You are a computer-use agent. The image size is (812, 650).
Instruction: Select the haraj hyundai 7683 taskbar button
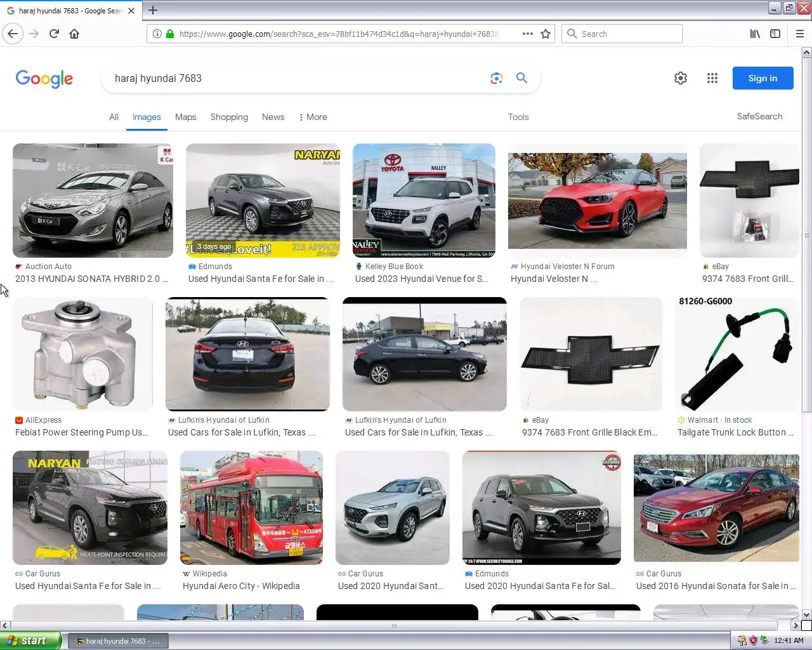point(118,640)
